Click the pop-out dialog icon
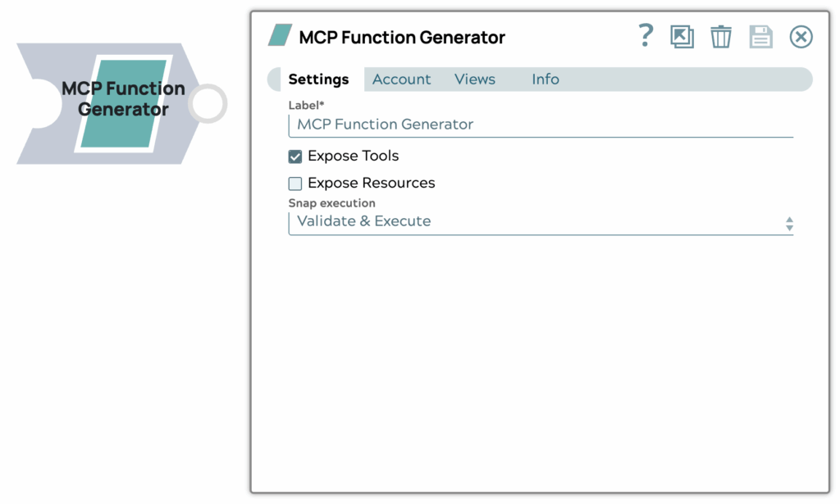 pos(682,37)
